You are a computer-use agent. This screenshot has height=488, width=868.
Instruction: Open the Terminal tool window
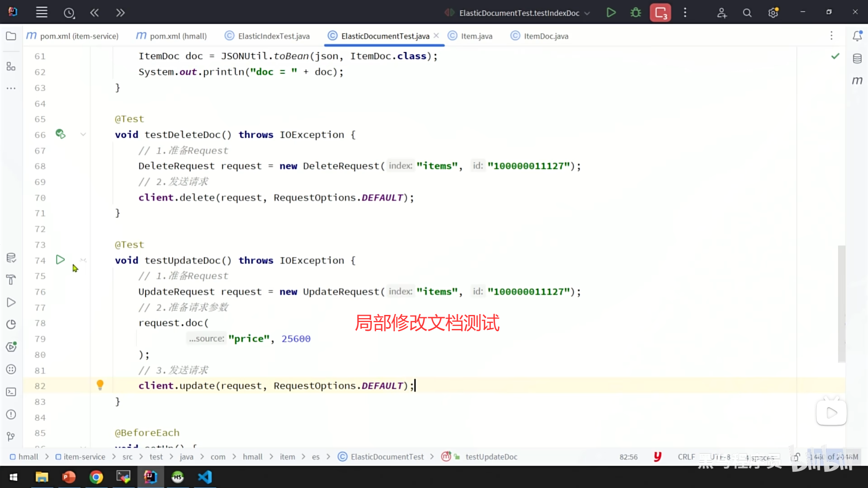coord(11,392)
